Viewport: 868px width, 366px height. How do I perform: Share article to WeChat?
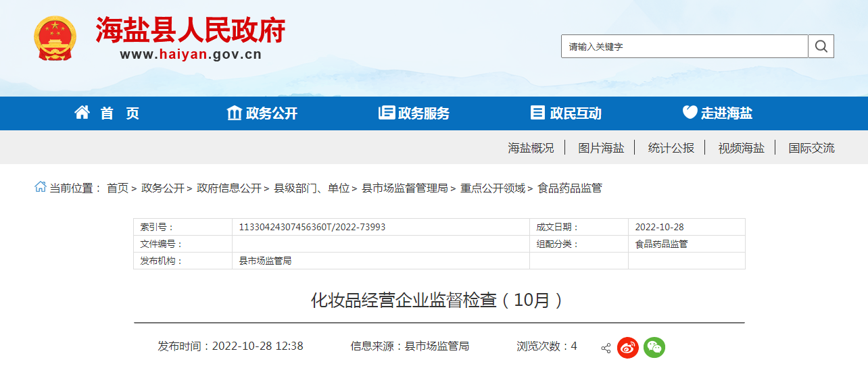654,347
